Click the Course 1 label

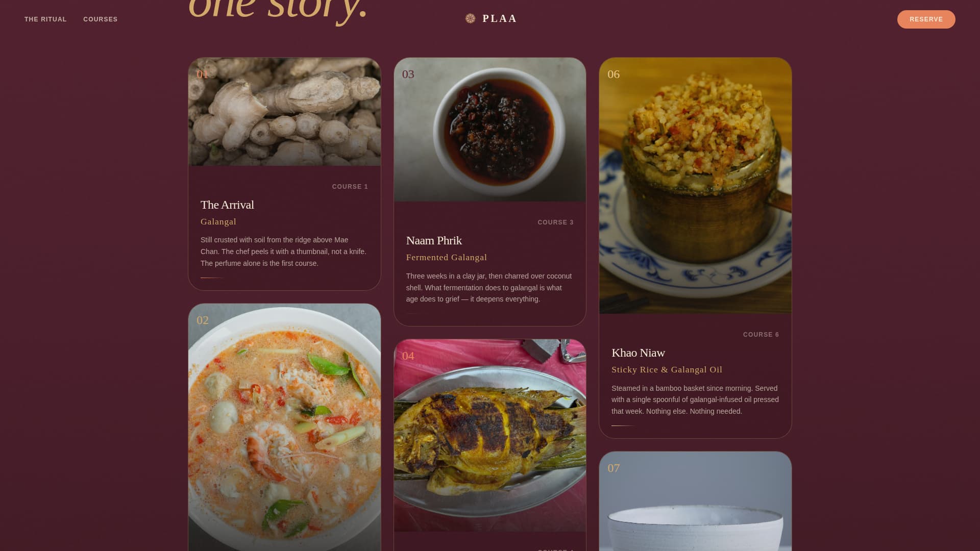[x=350, y=187]
